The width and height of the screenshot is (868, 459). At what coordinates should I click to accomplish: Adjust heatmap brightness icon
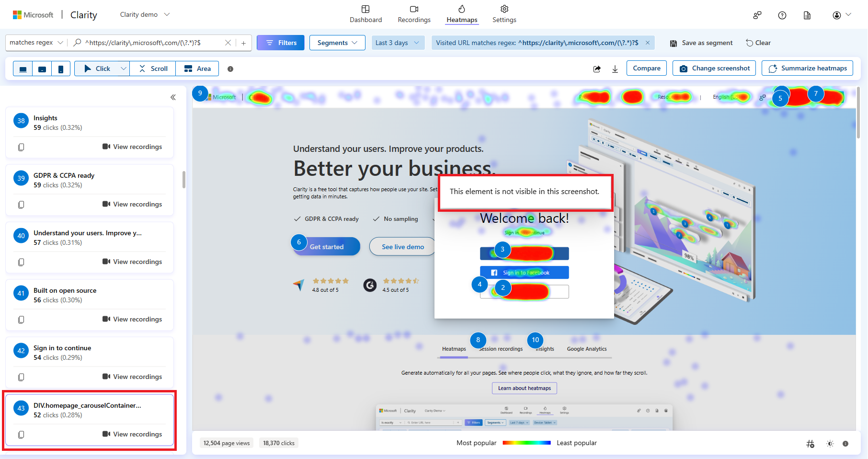(830, 444)
